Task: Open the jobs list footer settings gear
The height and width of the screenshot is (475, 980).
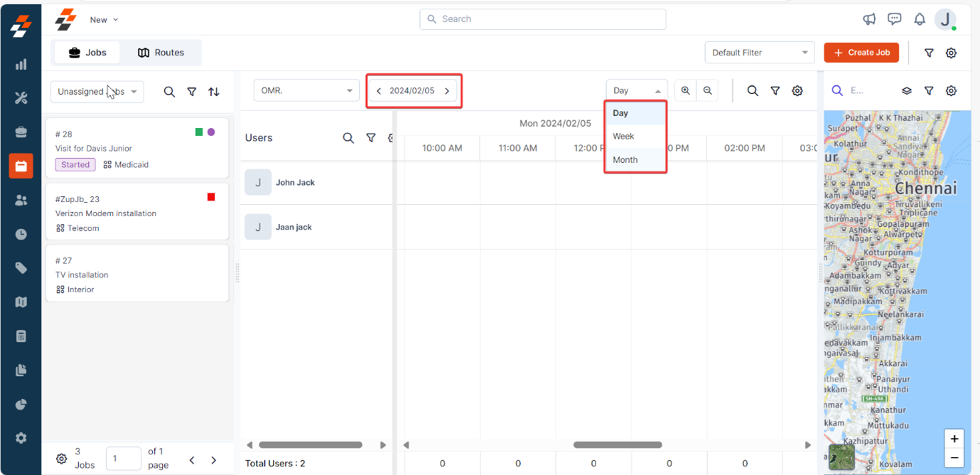Action: pos(62,459)
